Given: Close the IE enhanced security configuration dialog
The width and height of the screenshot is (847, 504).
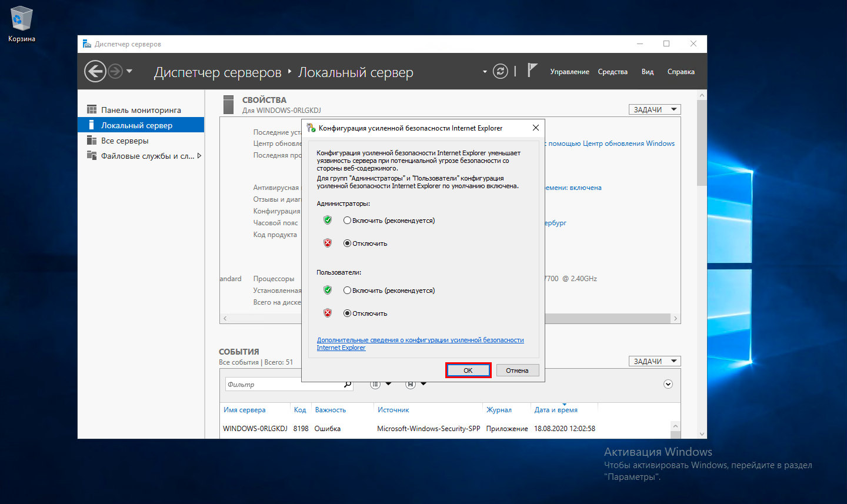Looking at the screenshot, I should click(x=535, y=128).
